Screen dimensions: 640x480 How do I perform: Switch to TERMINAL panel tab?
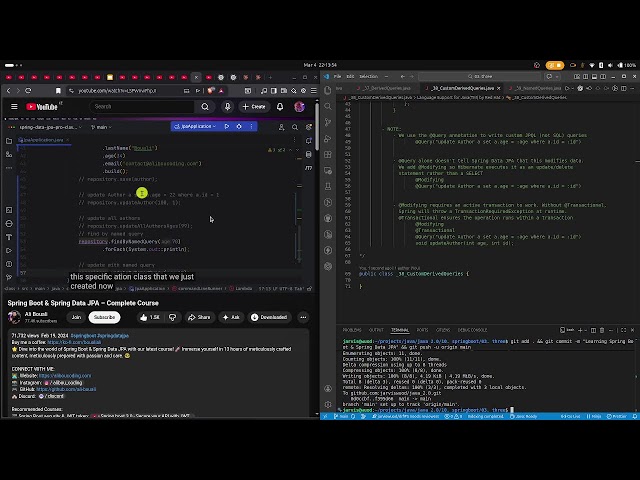tap(400, 330)
